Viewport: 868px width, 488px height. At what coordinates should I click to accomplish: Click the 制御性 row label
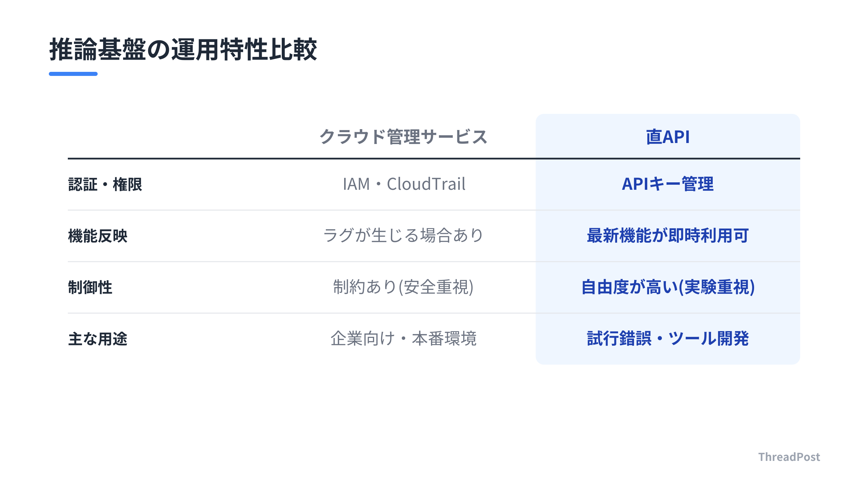(90, 288)
